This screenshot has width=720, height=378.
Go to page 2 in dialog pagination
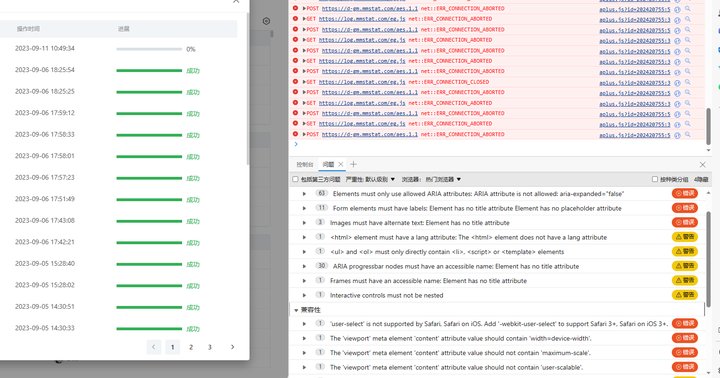191,347
